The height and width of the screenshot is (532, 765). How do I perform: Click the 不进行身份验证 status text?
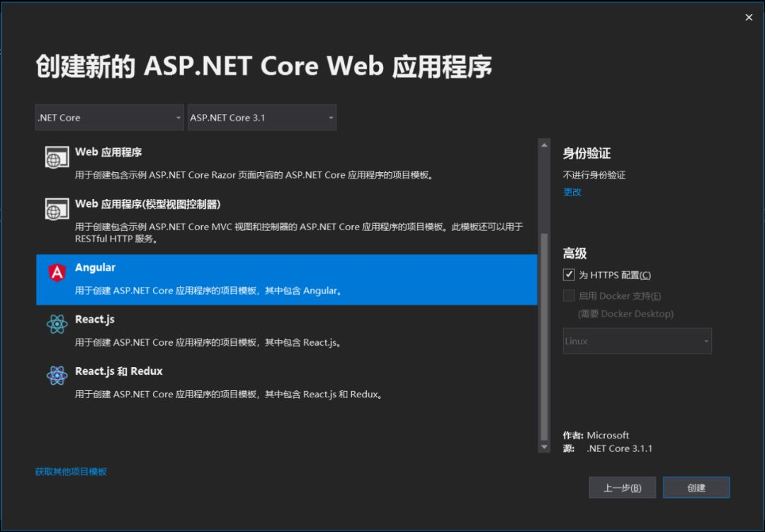pos(594,175)
